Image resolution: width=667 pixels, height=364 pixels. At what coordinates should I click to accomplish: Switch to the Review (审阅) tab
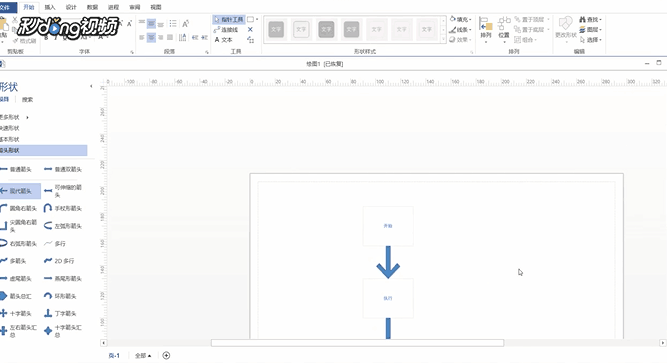134,7
